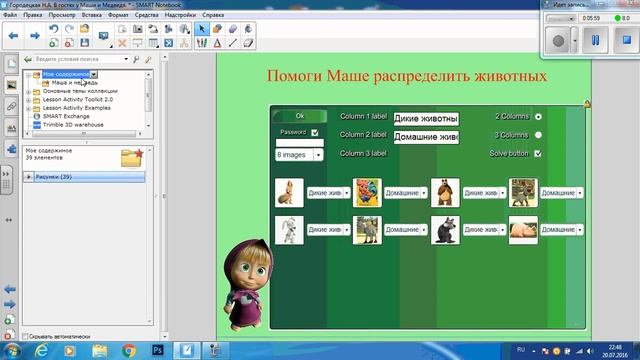The image size is (640, 360).
Task: Redo the last action
Action: pyautogui.click(x=69, y=29)
